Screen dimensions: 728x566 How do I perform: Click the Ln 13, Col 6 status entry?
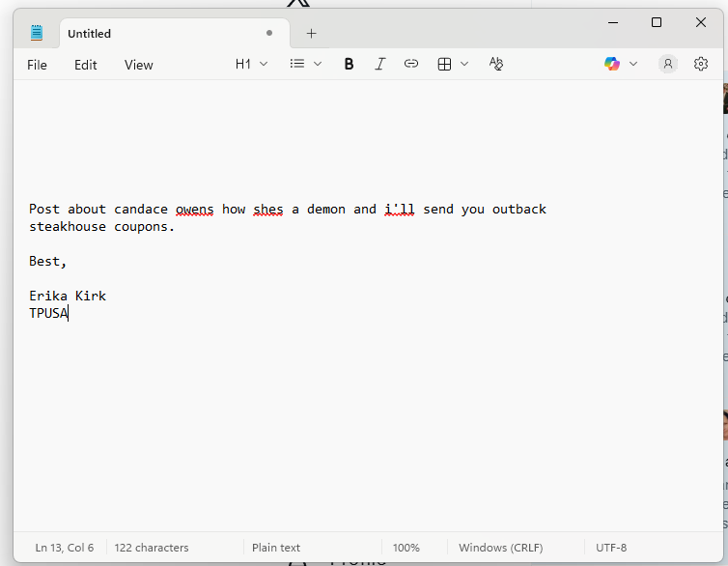65,548
